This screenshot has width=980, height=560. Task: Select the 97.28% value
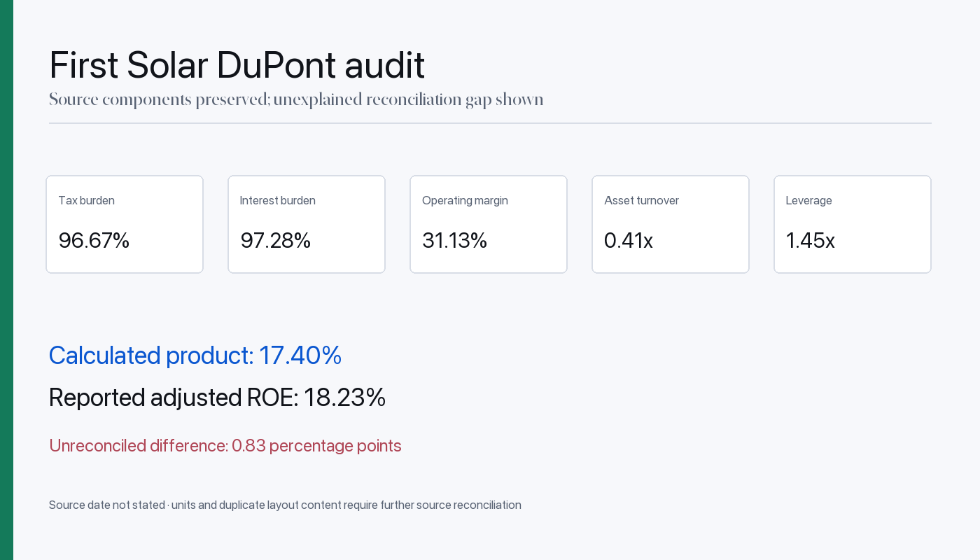(275, 241)
